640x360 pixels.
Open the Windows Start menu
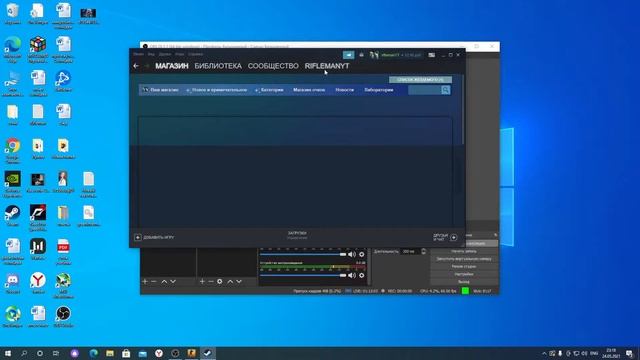click(8, 353)
